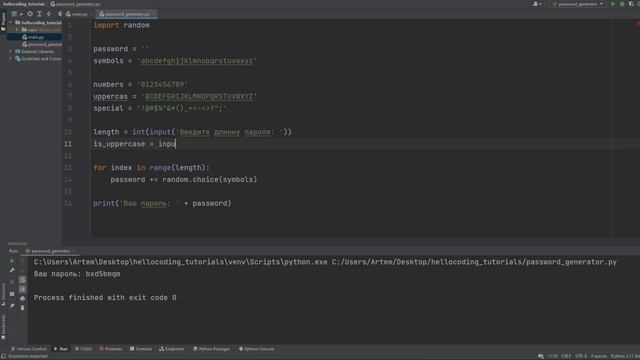The image size is (640, 360).
Task: Open the user account dropdown
Action: click(x=537, y=4)
